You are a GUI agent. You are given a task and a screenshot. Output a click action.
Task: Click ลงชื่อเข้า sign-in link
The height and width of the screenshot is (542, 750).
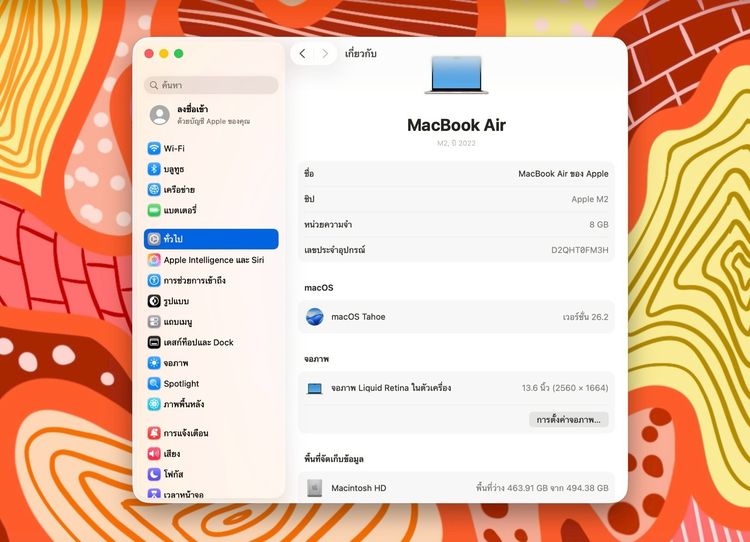[192, 109]
